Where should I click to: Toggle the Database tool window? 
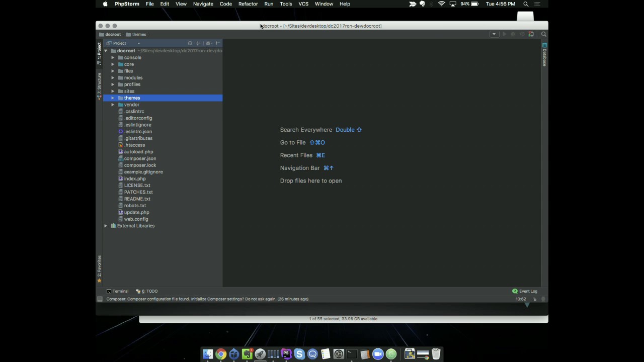click(544, 55)
